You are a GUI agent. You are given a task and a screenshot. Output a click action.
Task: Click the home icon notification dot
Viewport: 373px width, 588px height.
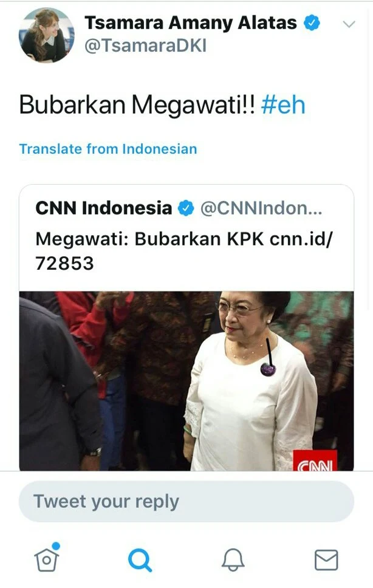click(56, 545)
